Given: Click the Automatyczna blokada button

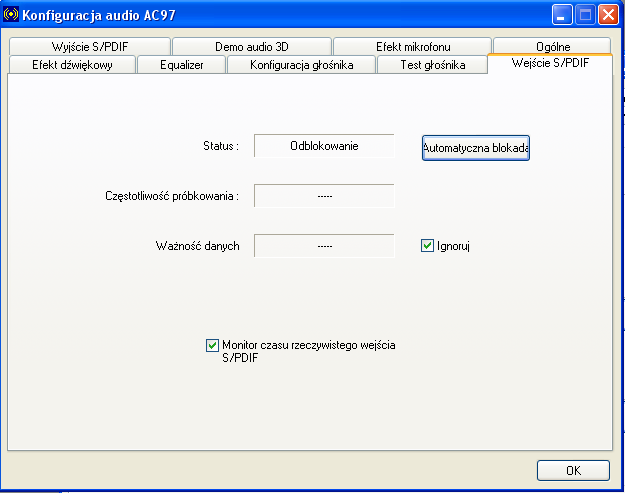Looking at the screenshot, I should (x=476, y=148).
